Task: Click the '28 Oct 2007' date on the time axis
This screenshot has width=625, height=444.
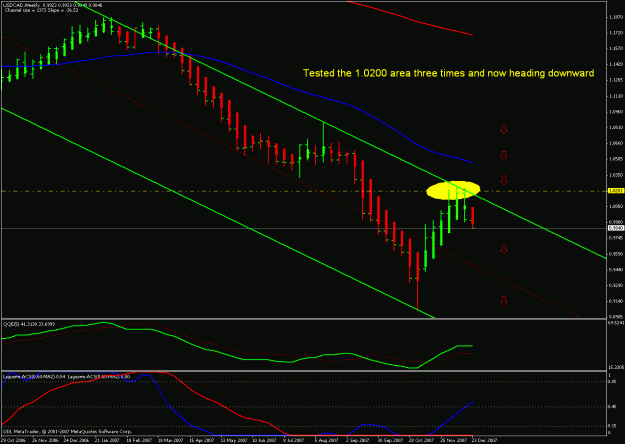Action: (422, 440)
